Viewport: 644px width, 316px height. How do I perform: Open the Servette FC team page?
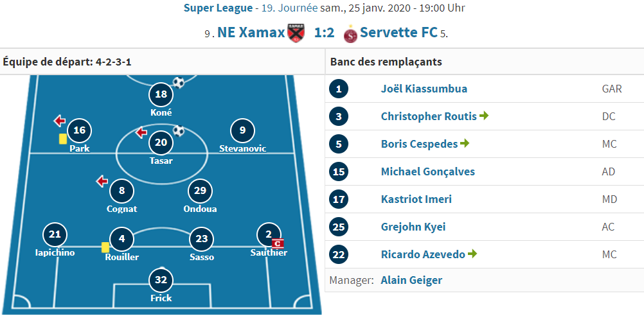coord(398,32)
